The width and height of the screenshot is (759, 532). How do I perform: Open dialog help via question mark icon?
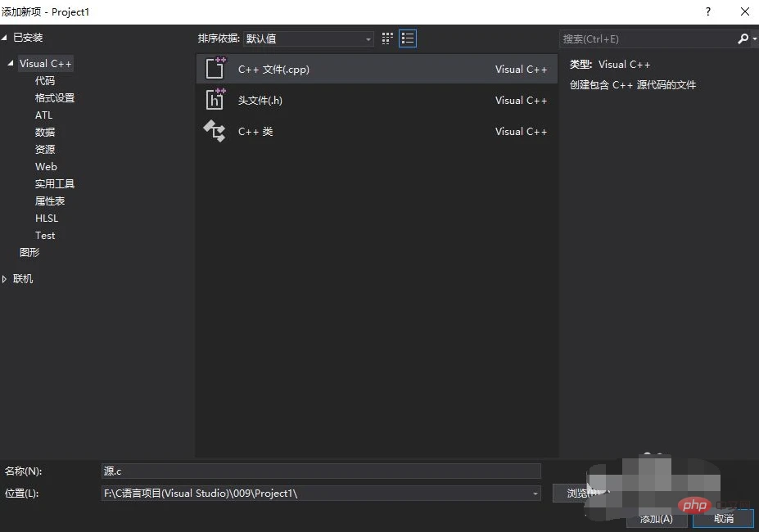pyautogui.click(x=707, y=11)
